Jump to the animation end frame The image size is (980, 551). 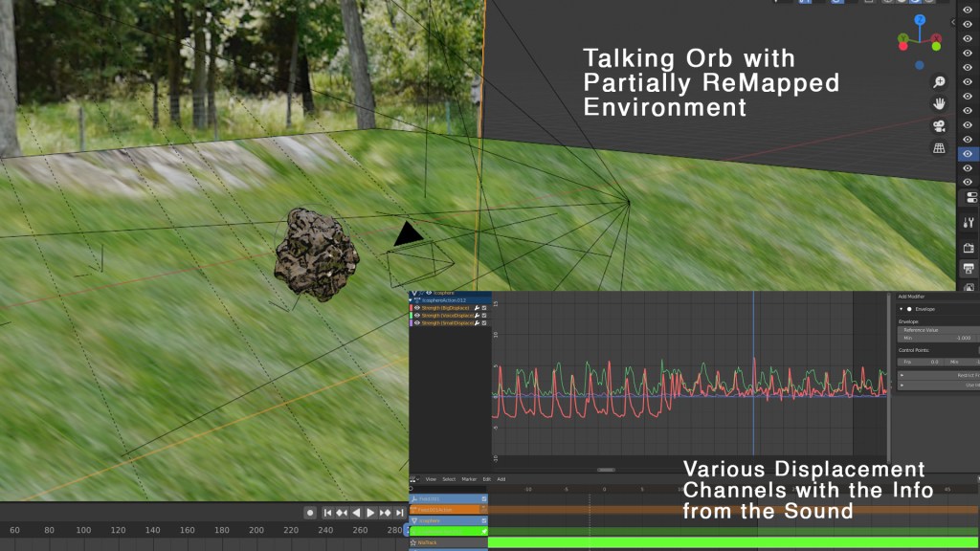point(401,513)
